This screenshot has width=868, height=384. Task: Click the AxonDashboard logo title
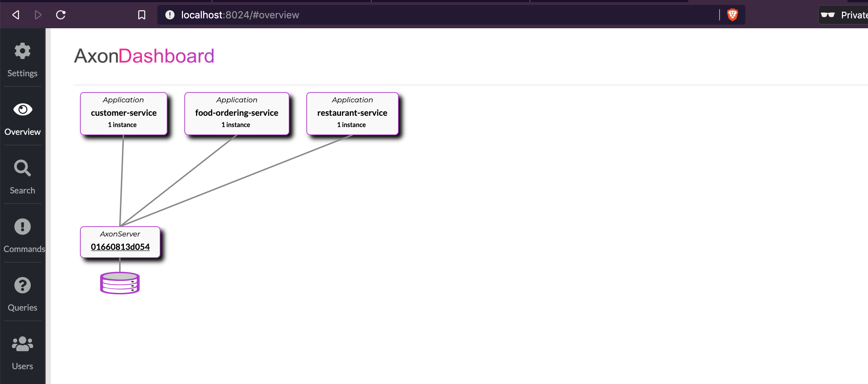144,56
